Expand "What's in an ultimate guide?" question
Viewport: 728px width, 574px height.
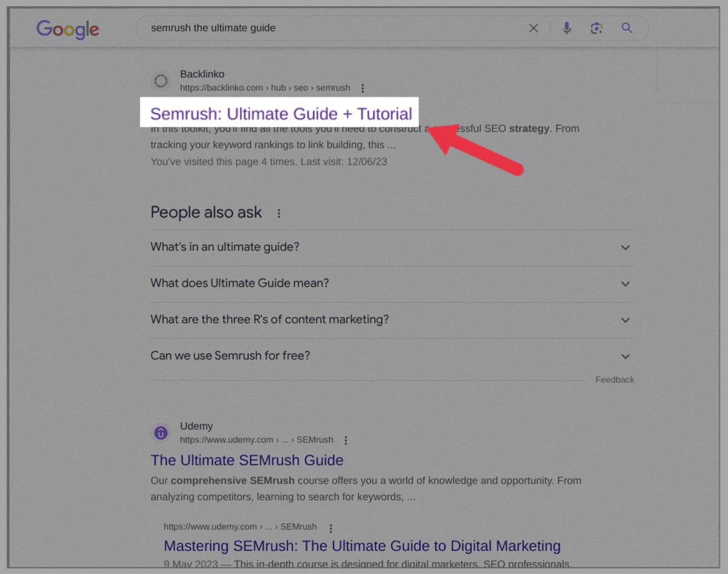(392, 247)
